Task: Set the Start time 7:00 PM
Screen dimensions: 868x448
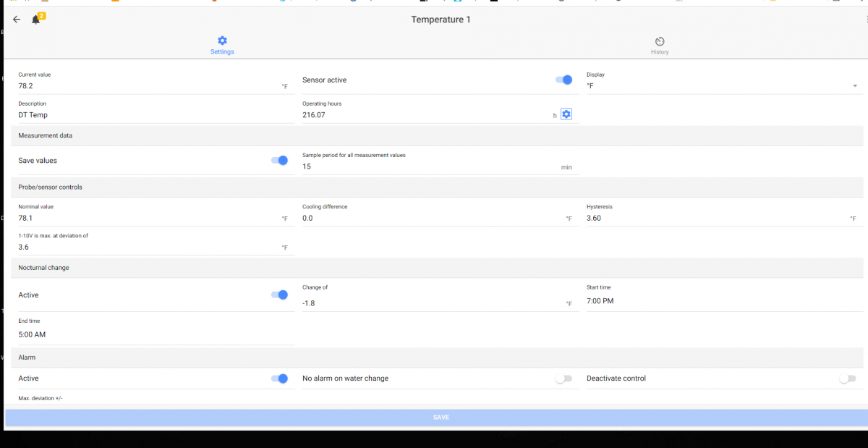Action: [725, 300]
